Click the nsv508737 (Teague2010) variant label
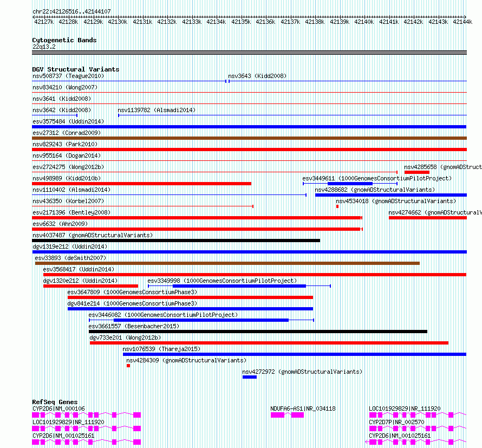Image resolution: width=482 pixels, height=448 pixels. click(x=68, y=76)
